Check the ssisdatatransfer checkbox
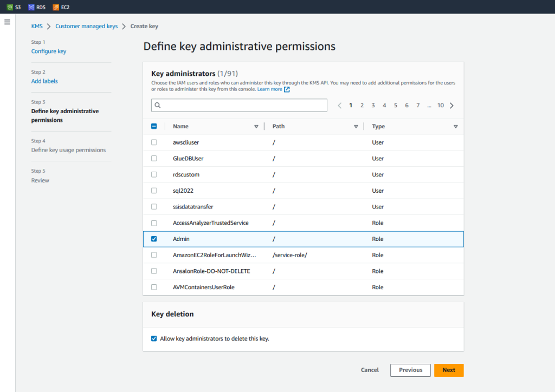This screenshot has width=555, height=392. [x=154, y=206]
